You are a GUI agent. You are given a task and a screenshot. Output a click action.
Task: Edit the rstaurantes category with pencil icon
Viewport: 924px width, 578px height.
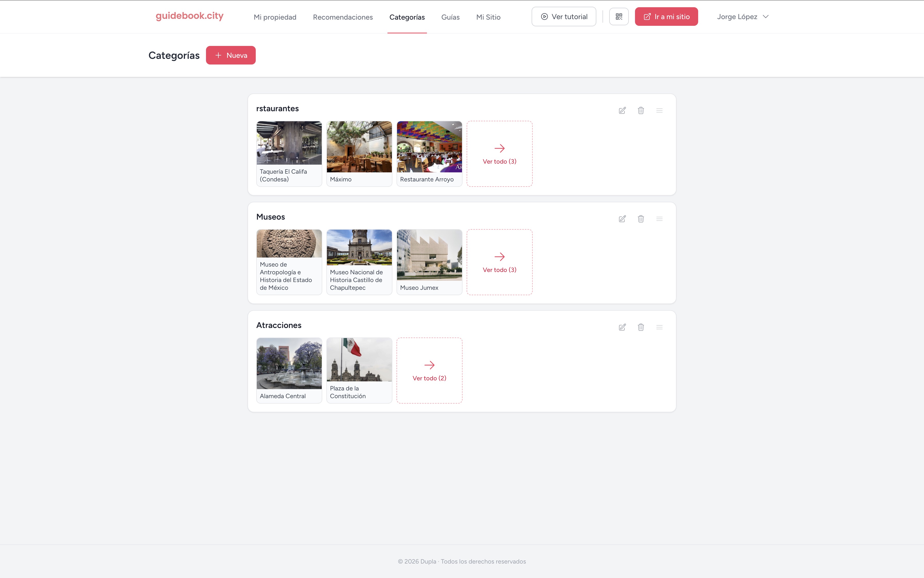click(x=622, y=110)
